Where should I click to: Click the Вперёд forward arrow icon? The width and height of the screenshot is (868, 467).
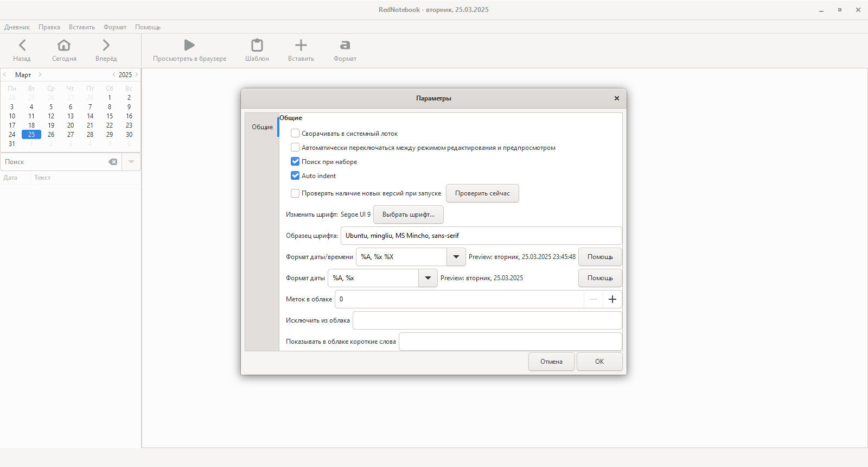(106, 45)
